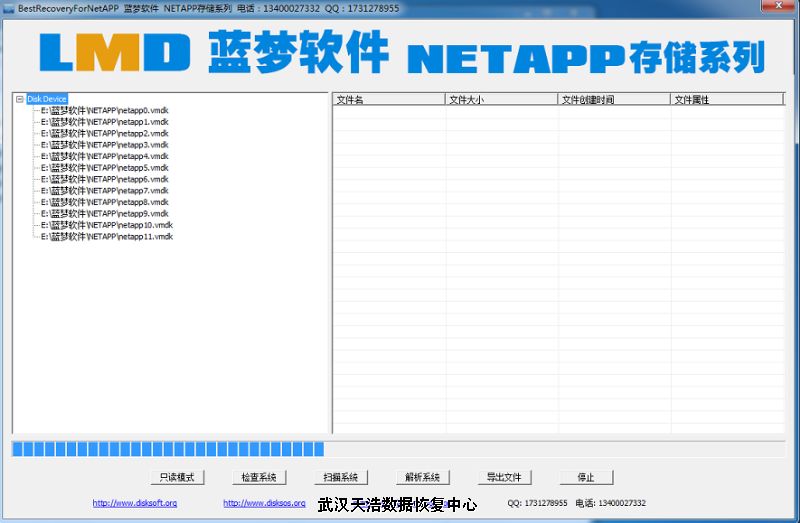Stop the operation with the 停止 button
Viewport: 800px width, 523px height.
pos(586,477)
